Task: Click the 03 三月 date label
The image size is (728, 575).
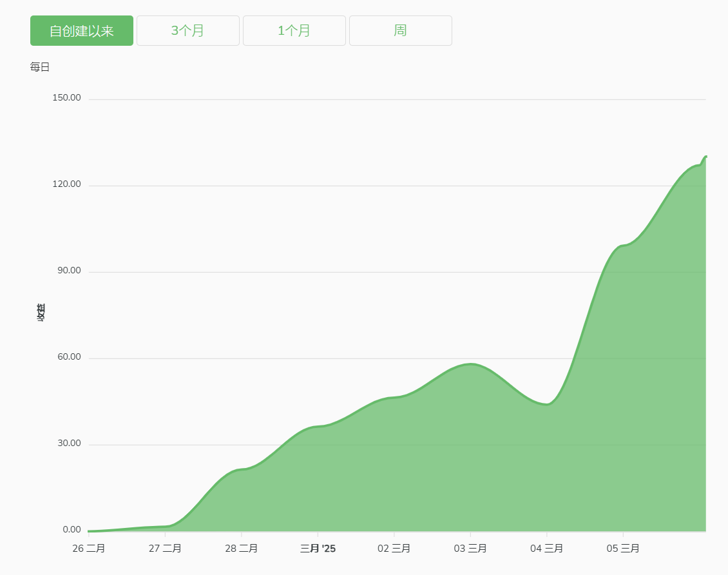Action: pos(470,549)
